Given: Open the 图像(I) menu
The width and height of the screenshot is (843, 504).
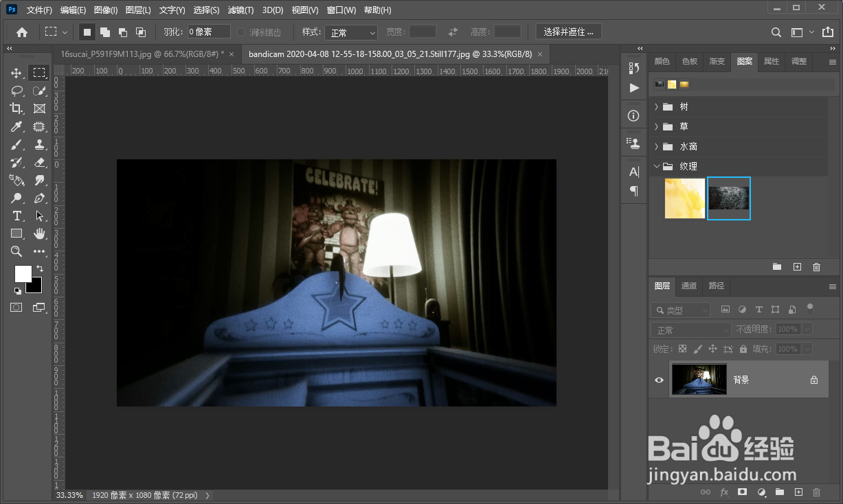Looking at the screenshot, I should pos(106,10).
